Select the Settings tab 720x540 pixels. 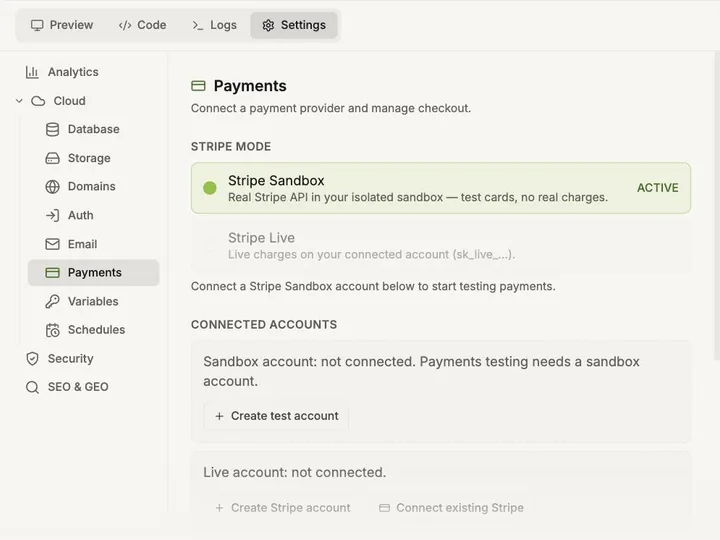pos(294,25)
